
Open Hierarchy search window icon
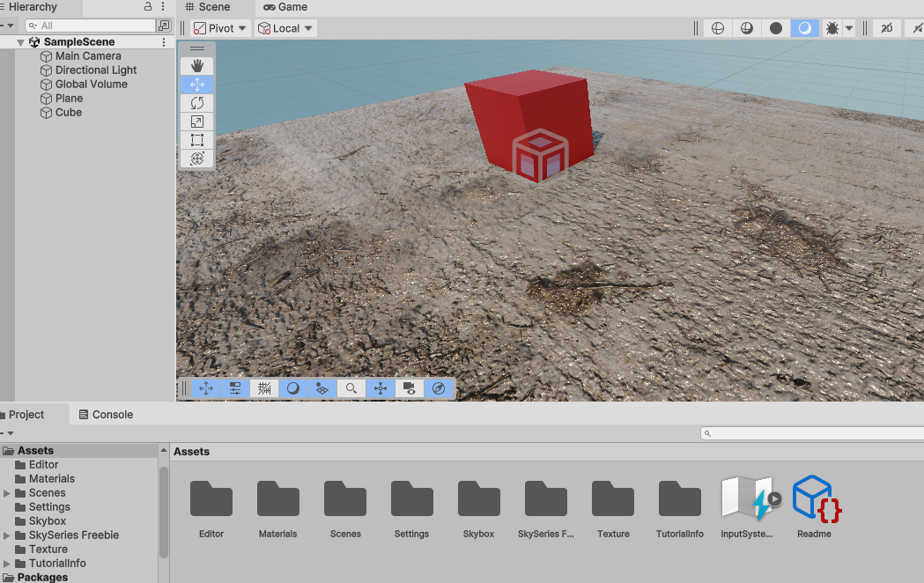tap(164, 26)
